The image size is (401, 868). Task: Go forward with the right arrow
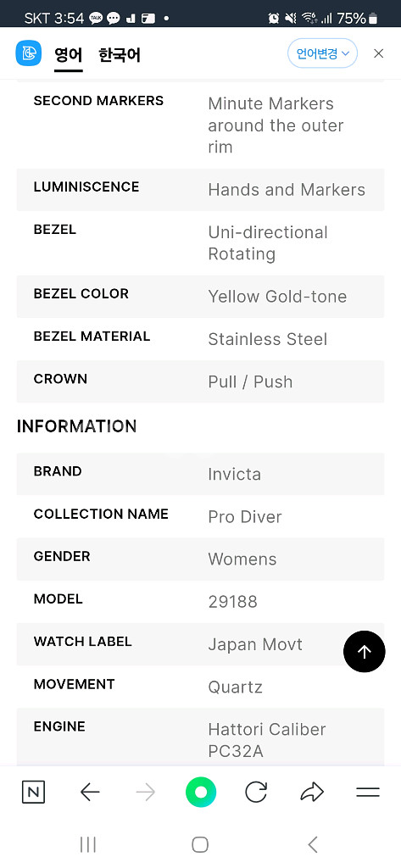(x=146, y=793)
